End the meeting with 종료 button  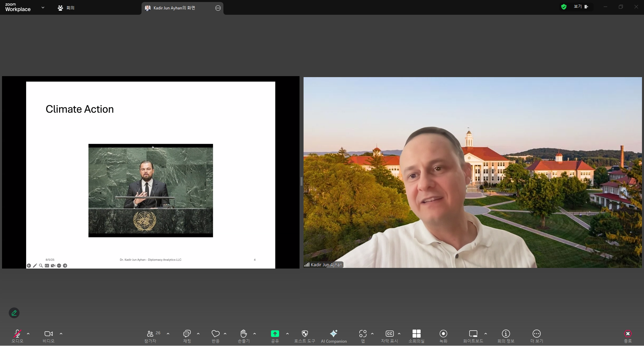(x=628, y=336)
